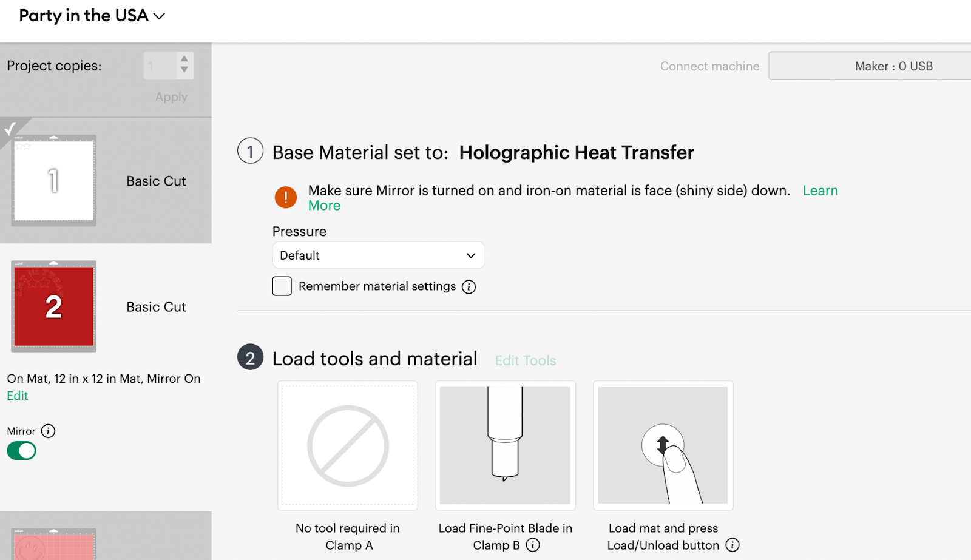
Task: Open the Party in the USA project dropdown
Action: 92,16
